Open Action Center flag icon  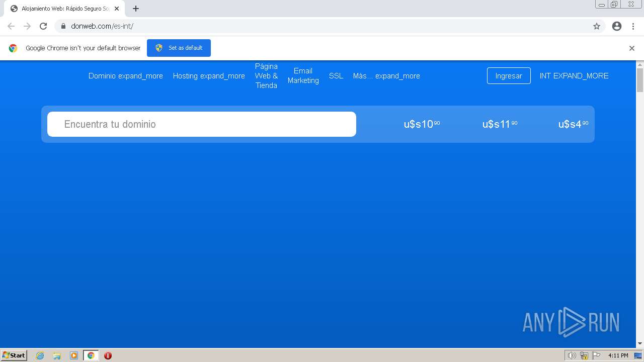tap(597, 355)
